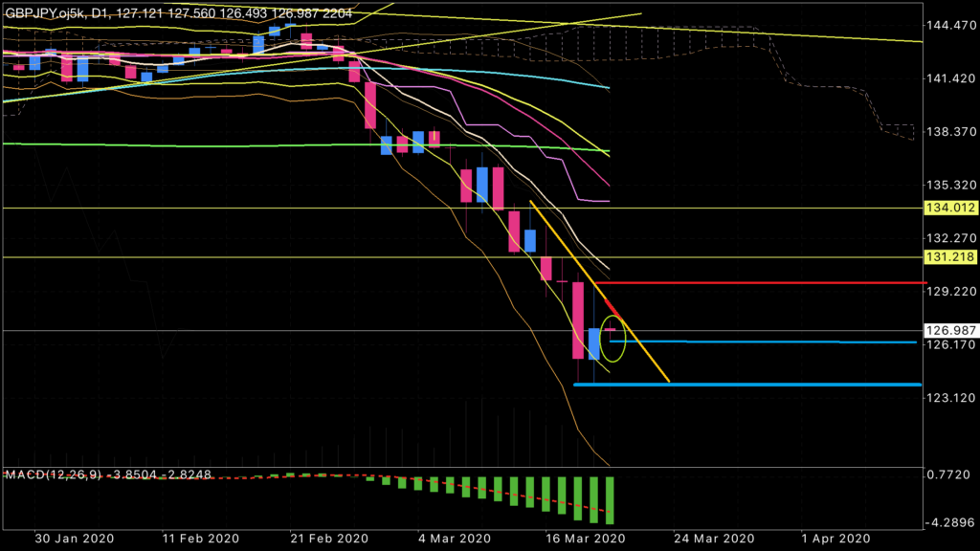Select the 131.218 horizontal line price label
This screenshot has height=551, width=980.
(x=950, y=256)
